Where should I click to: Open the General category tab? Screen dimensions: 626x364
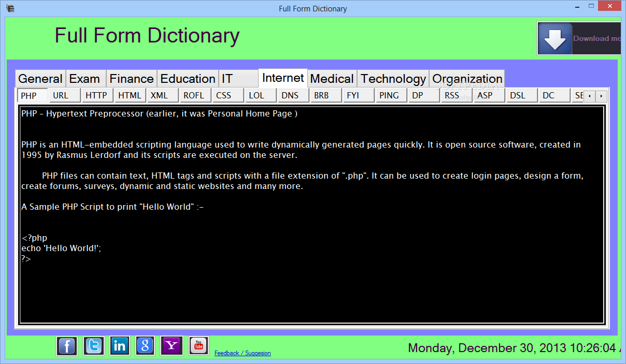(x=40, y=78)
